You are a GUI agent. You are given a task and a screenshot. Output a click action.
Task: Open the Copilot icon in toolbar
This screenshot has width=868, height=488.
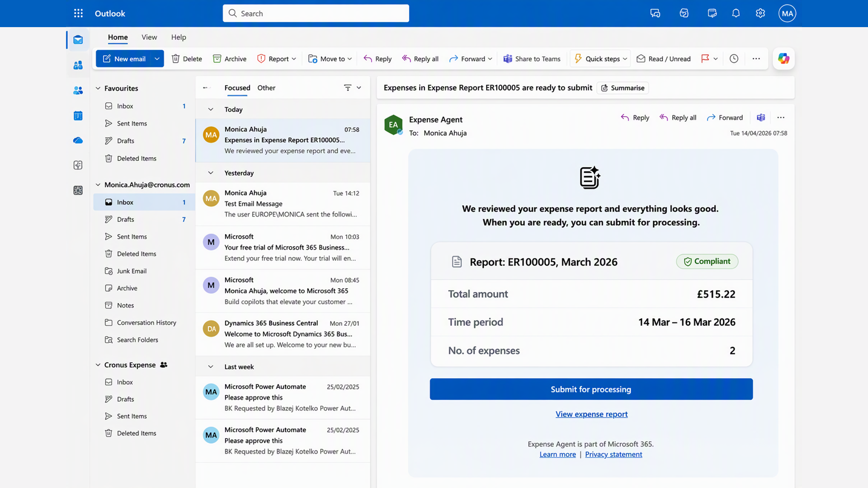click(783, 59)
